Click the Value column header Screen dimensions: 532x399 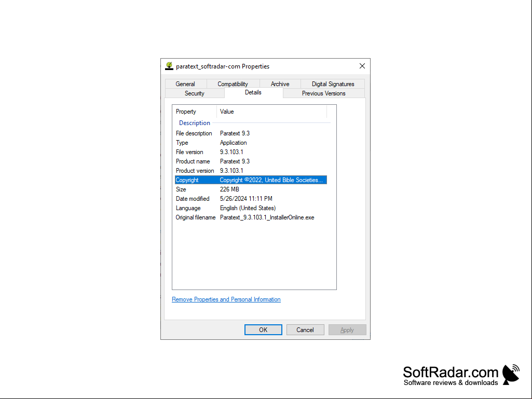pyautogui.click(x=272, y=112)
